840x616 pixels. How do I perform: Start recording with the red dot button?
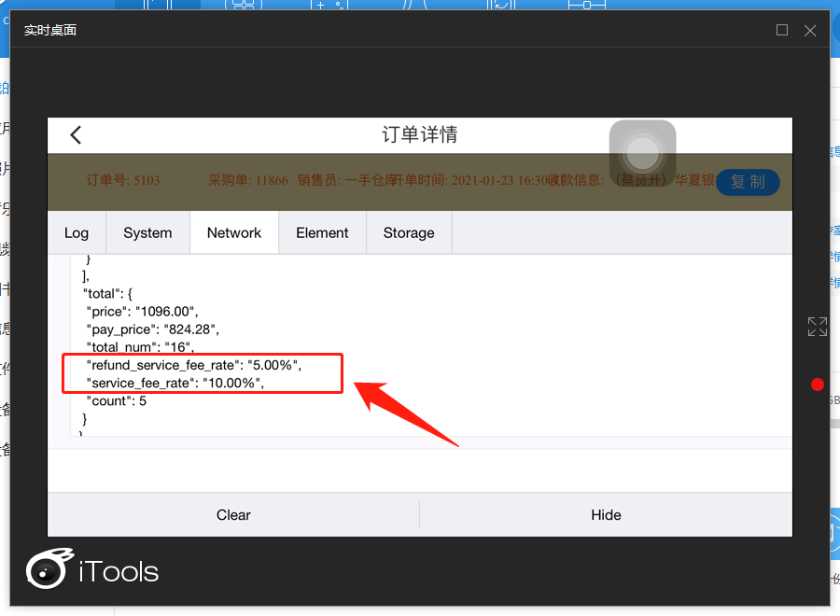tap(817, 385)
